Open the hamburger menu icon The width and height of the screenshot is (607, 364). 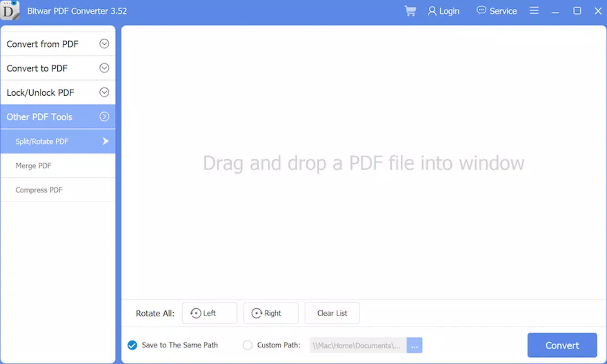534,10
